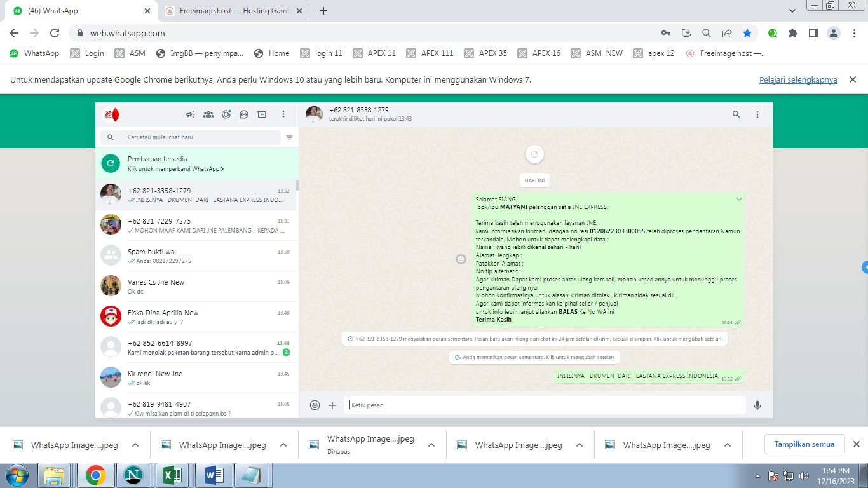Share this page using the share icon

click(x=727, y=33)
